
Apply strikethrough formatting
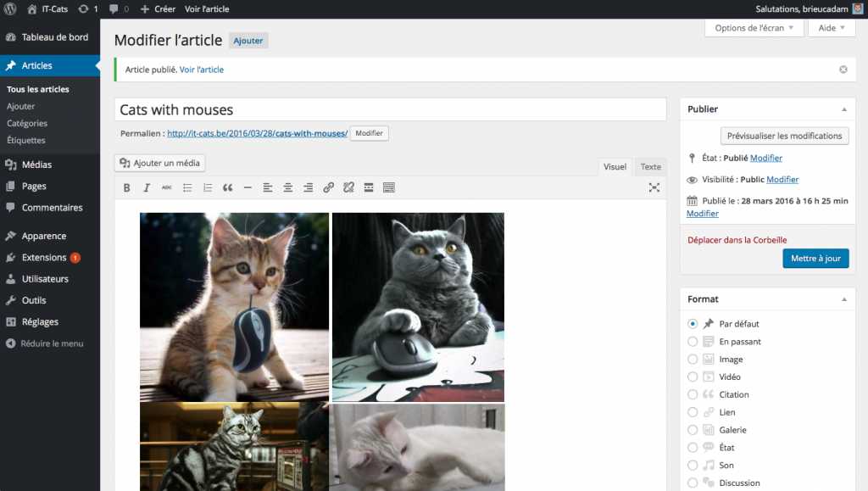pos(167,187)
